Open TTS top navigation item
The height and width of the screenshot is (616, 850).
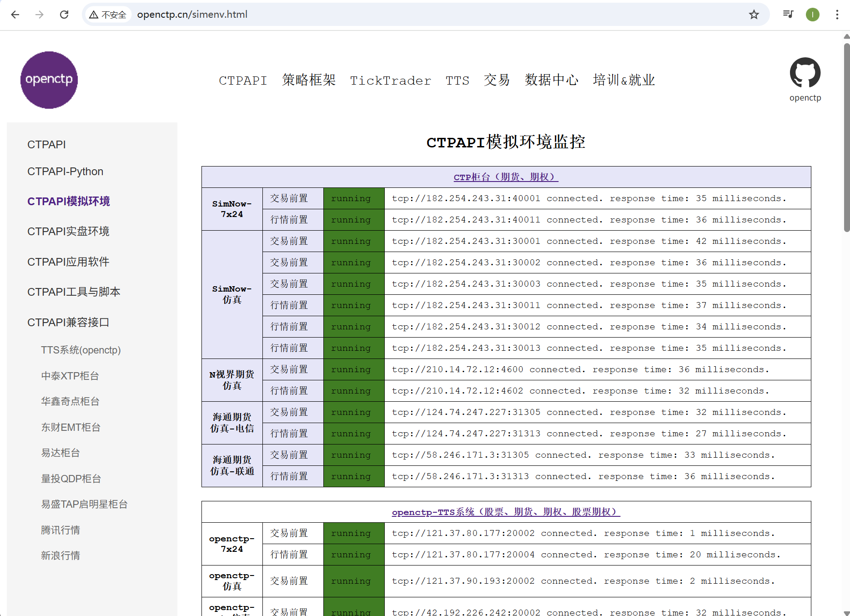[458, 81]
